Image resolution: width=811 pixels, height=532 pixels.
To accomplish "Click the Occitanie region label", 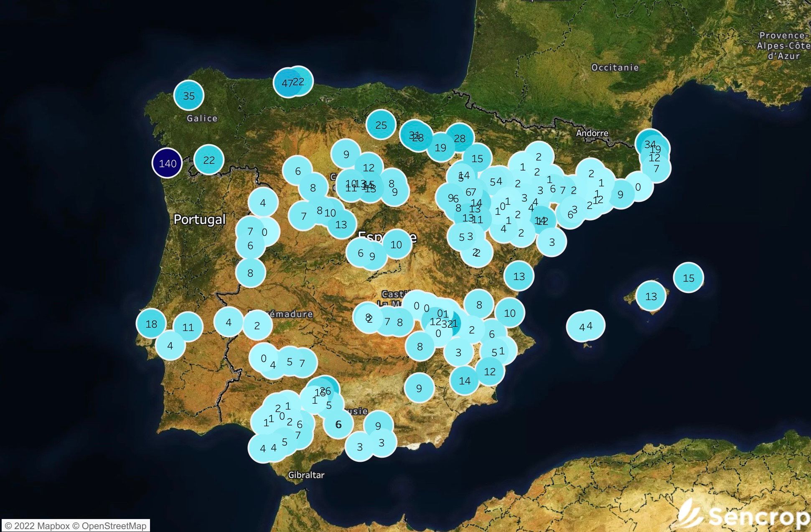I will pos(615,67).
